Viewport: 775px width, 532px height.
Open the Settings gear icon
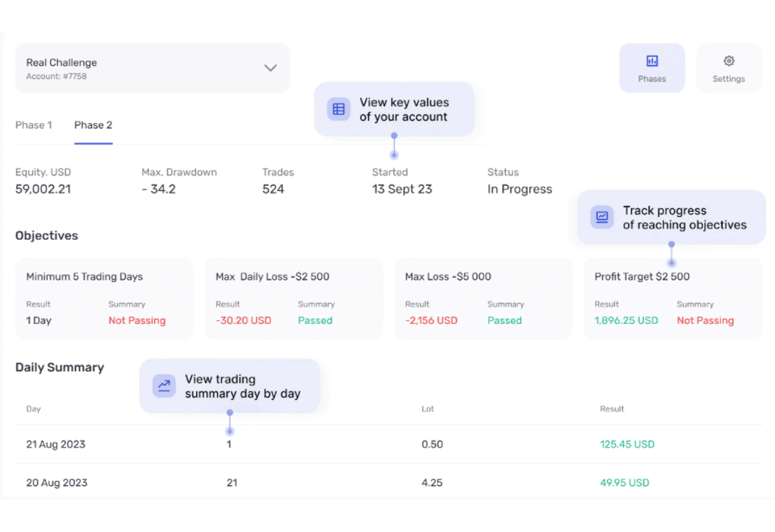(728, 62)
